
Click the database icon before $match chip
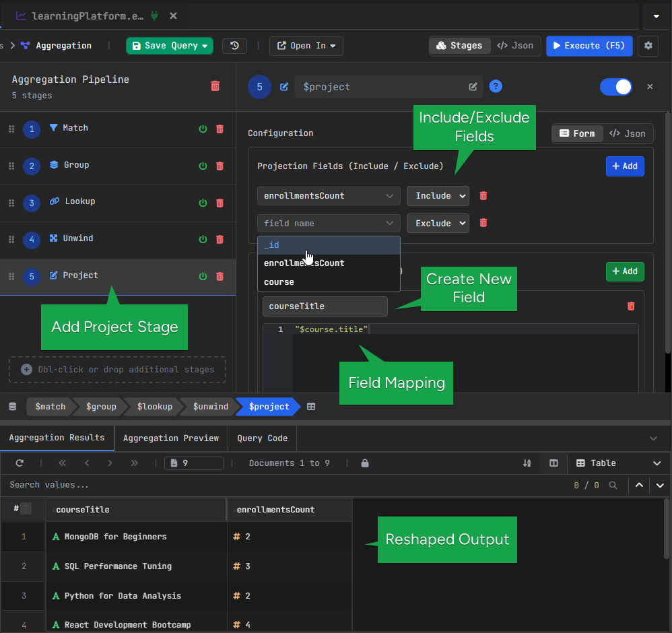(x=12, y=406)
